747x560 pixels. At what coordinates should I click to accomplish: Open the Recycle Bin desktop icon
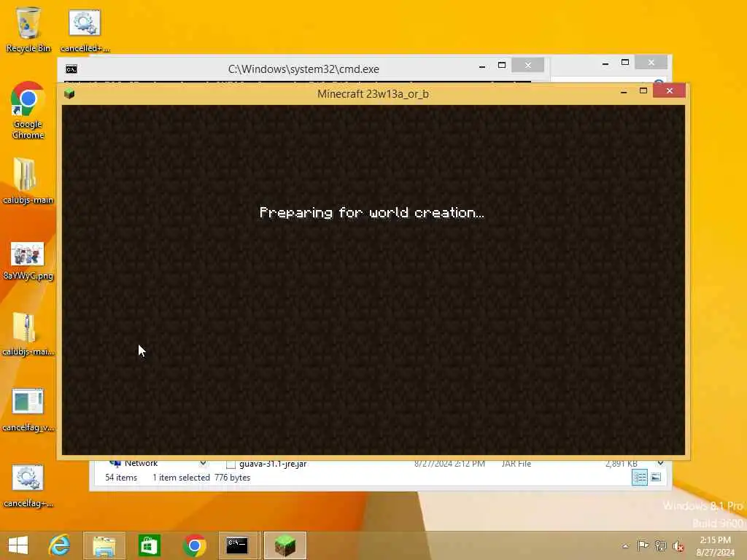[28, 29]
